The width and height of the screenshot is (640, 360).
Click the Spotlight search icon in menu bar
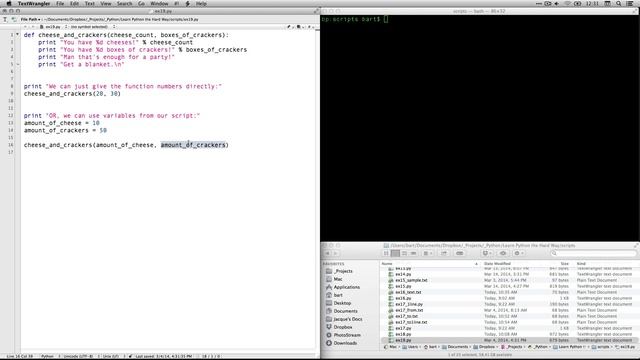619,3
